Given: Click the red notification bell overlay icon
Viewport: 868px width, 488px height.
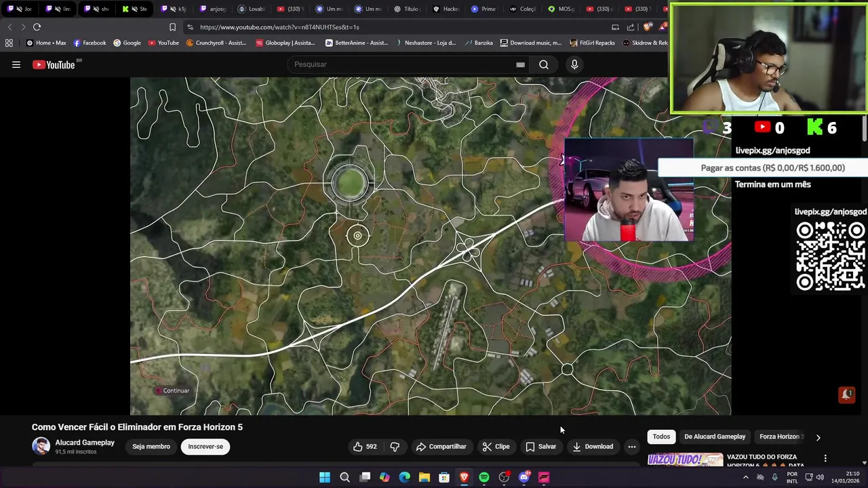Looking at the screenshot, I should pos(846,394).
